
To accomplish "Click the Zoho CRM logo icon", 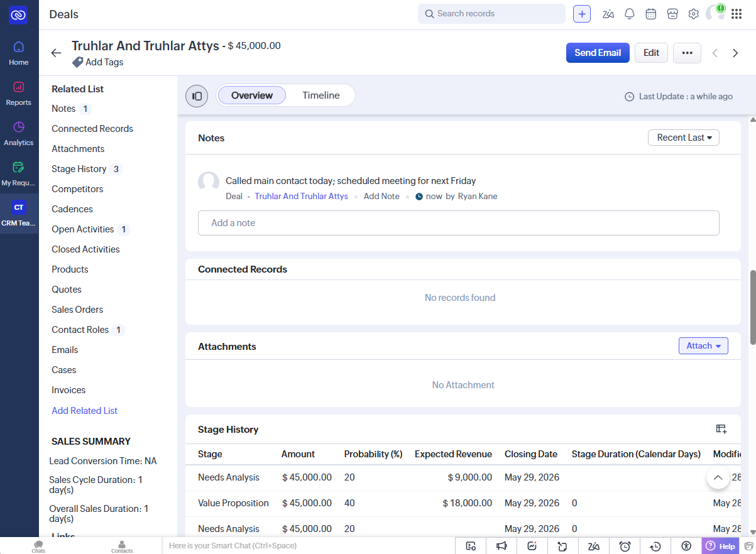I will tap(18, 15).
